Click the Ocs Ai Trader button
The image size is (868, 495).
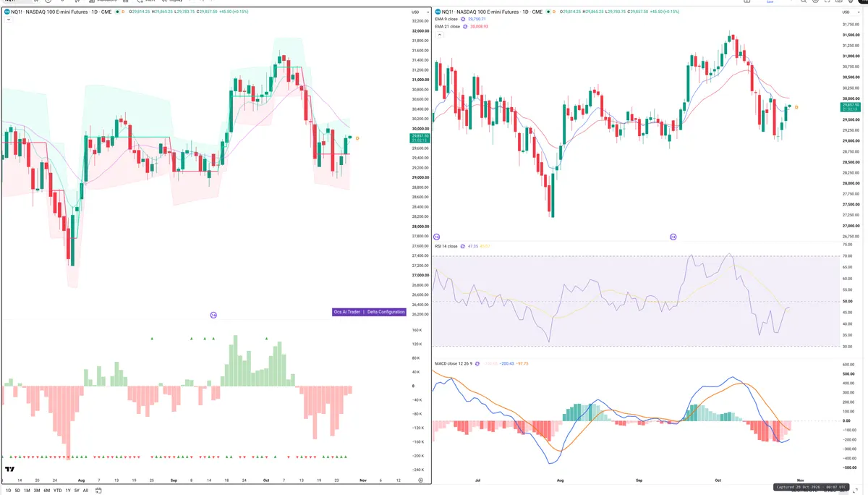(346, 312)
